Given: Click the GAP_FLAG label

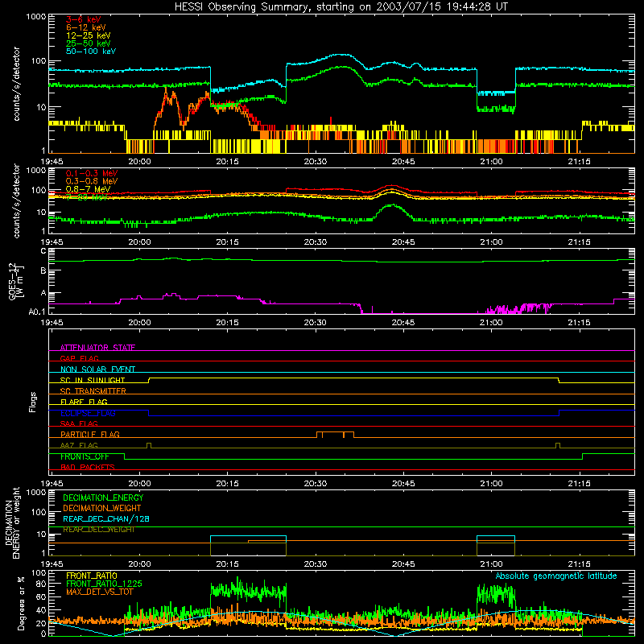Looking at the screenshot, I should click(x=79, y=358).
